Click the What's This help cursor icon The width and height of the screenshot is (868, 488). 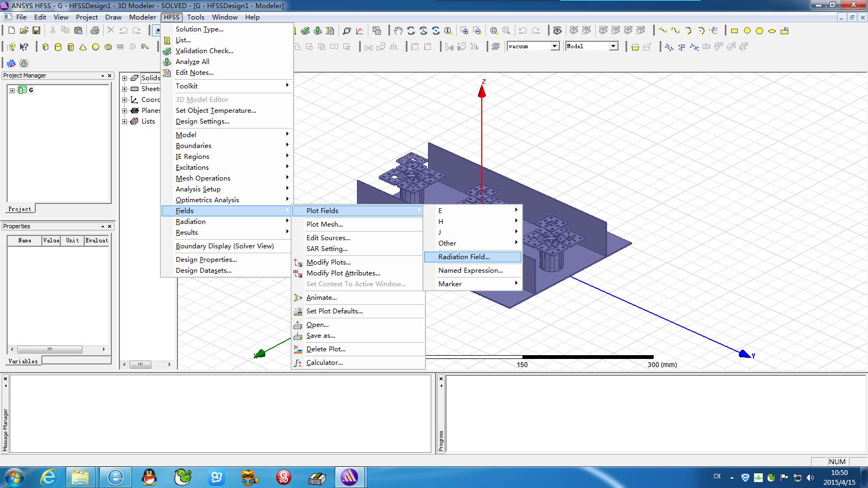coord(24,47)
